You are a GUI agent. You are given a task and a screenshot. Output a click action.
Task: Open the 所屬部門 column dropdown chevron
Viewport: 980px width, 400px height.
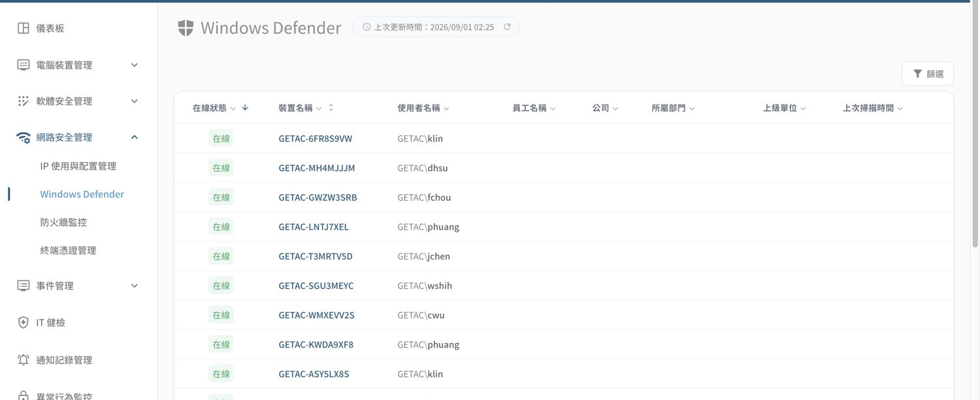(692, 108)
